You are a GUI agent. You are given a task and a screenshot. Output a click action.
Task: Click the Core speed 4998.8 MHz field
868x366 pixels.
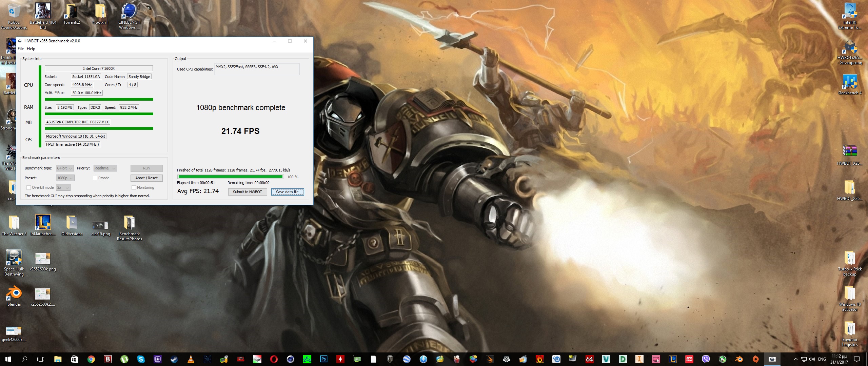[x=82, y=85]
